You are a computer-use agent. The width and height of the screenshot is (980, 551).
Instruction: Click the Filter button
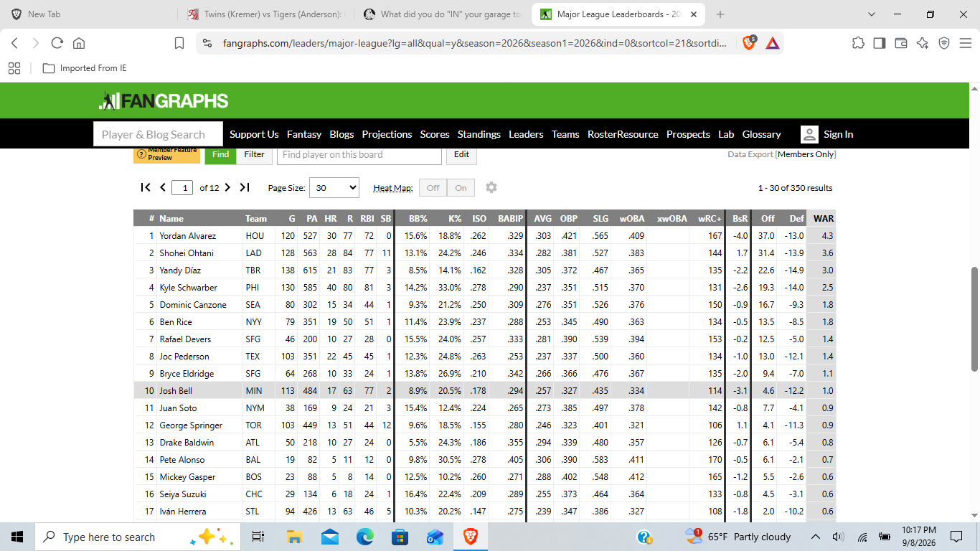pyautogui.click(x=255, y=154)
